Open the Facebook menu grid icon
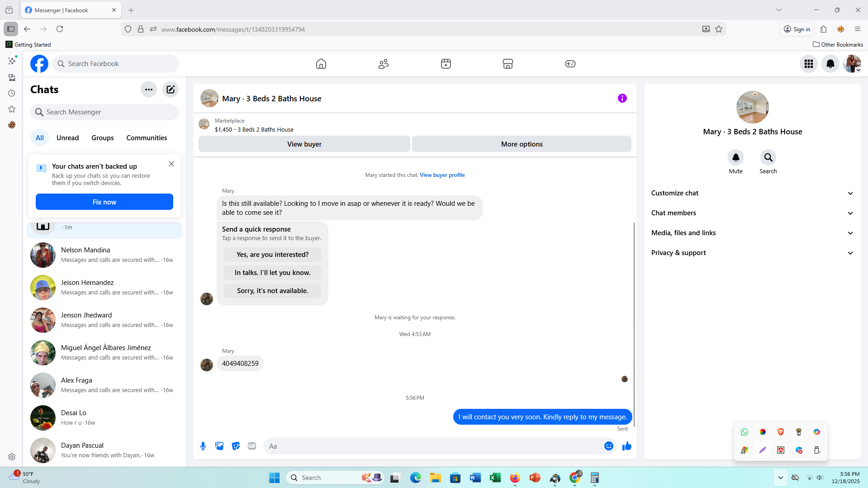Image resolution: width=868 pixels, height=488 pixels. coord(809,64)
